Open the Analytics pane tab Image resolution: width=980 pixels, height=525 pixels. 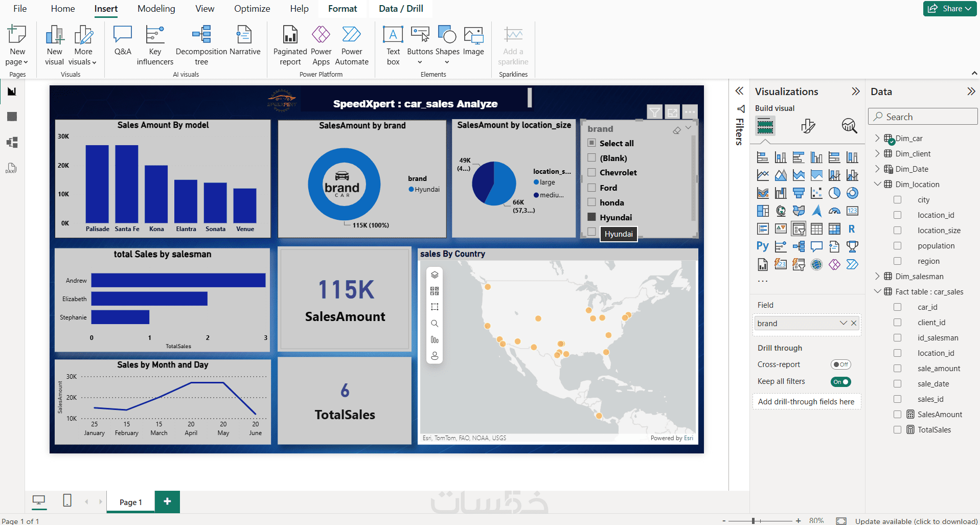[x=849, y=126]
